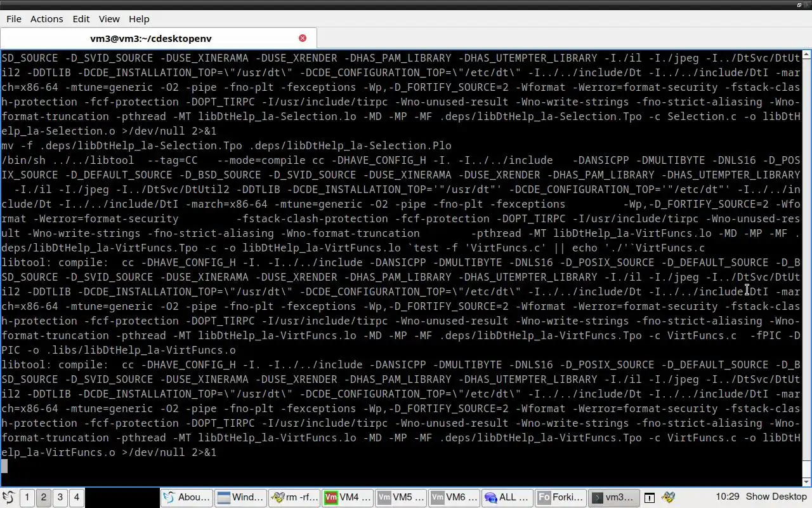The width and height of the screenshot is (812, 508).
Task: Open the 'ALL ...' chat taskbar window
Action: [507, 497]
